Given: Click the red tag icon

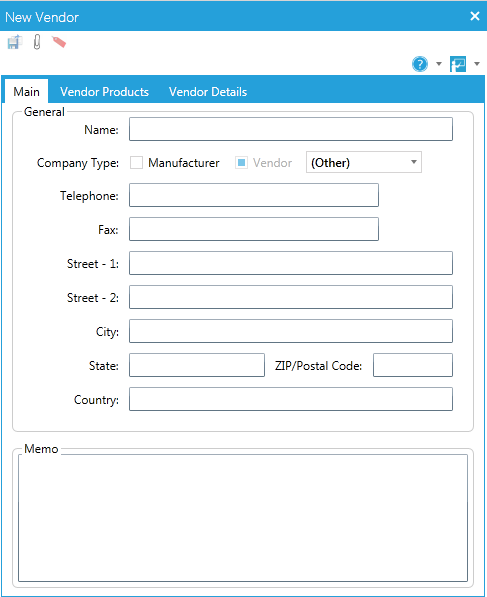Looking at the screenshot, I should [x=59, y=42].
